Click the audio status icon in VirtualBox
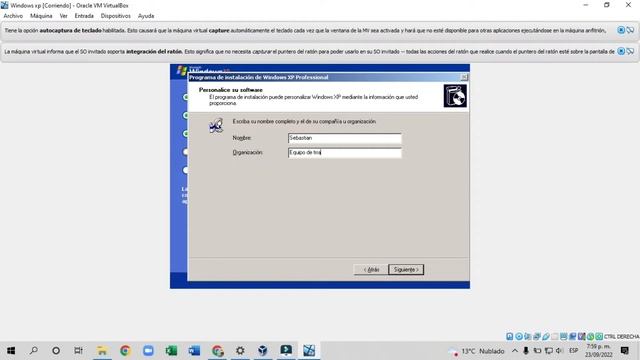This screenshot has width=640, height=360. click(528, 336)
